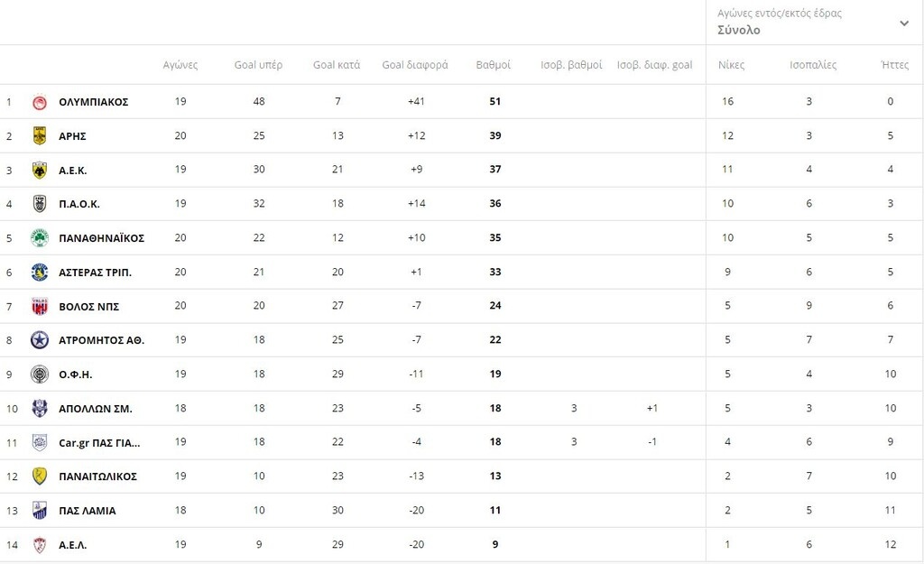
Task: Sort by Goal διαφορά column header
Action: click(x=415, y=65)
